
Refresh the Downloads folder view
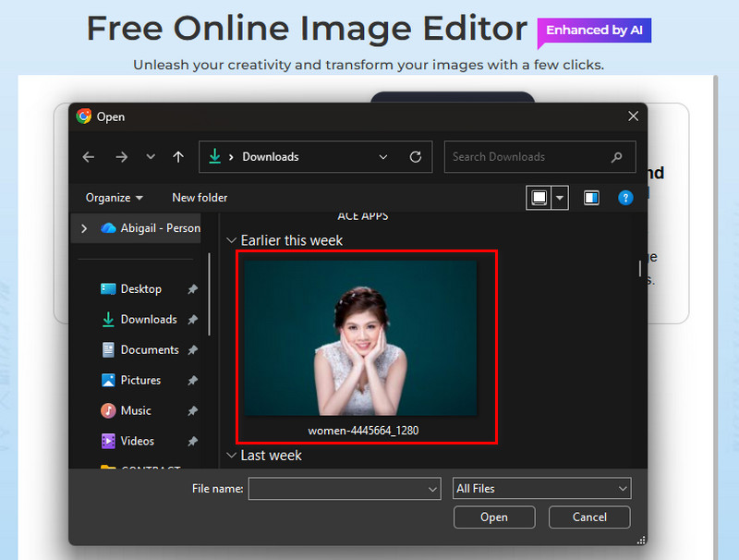pos(415,157)
